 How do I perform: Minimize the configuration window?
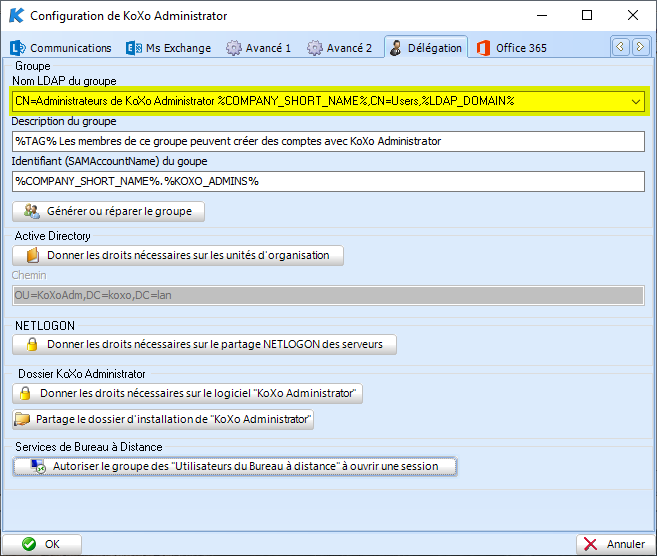click(x=542, y=16)
